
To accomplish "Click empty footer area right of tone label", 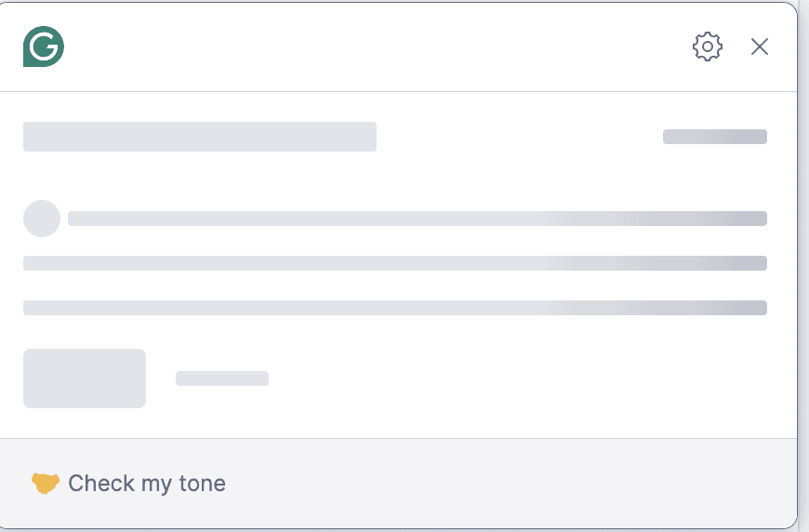I will 511,484.
